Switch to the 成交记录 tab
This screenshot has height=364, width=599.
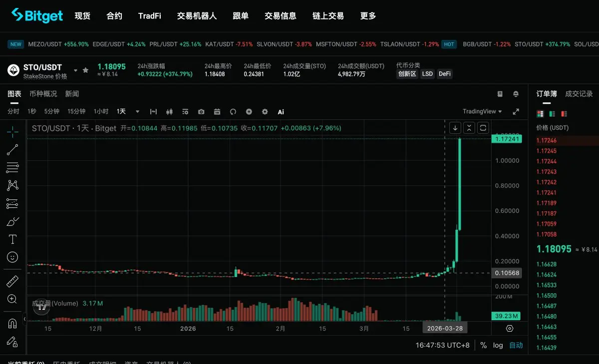tap(579, 94)
